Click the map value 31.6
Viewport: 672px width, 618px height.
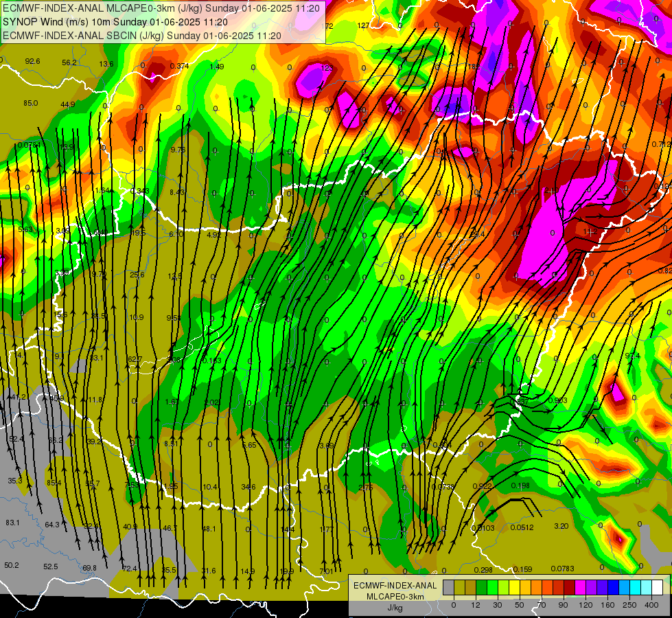208,571
